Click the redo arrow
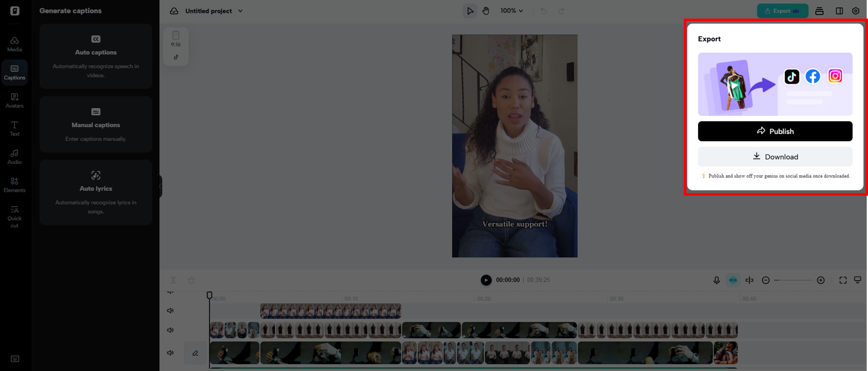The width and height of the screenshot is (868, 371). tap(561, 11)
